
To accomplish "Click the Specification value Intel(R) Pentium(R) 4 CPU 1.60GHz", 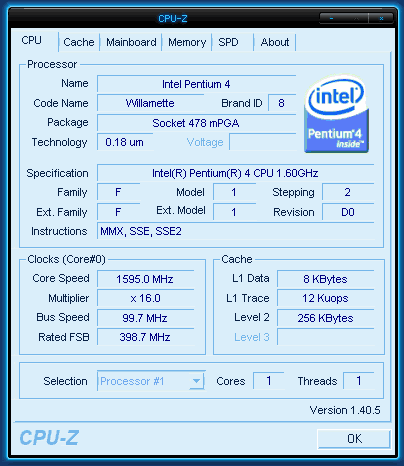I will [x=235, y=173].
